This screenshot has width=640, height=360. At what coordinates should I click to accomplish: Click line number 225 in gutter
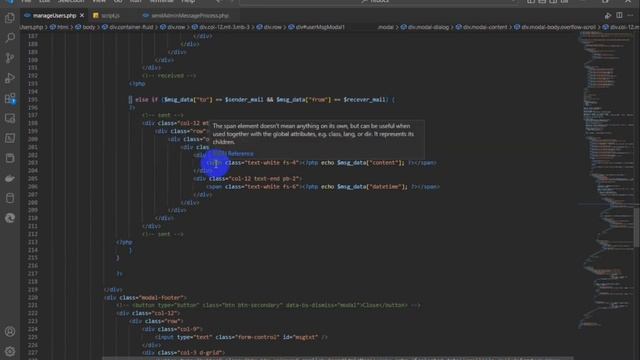coord(33,337)
